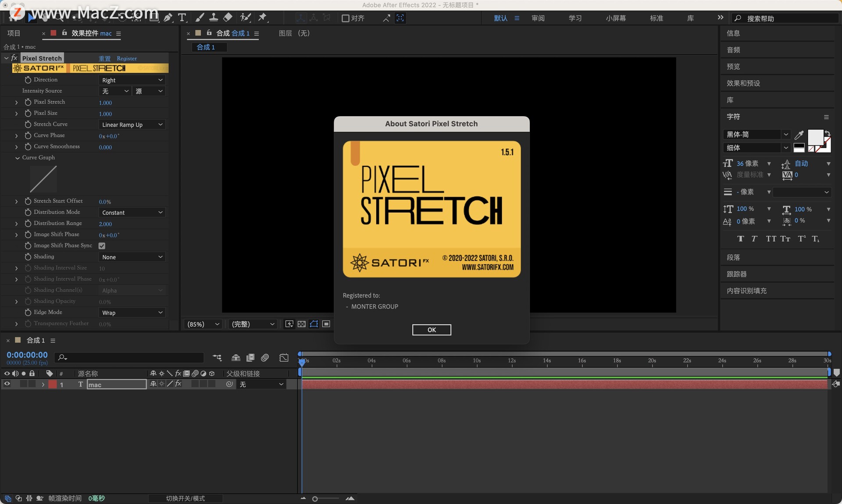This screenshot has width=842, height=504.
Task: Open the Graph Editor in the timeline
Action: point(284,358)
